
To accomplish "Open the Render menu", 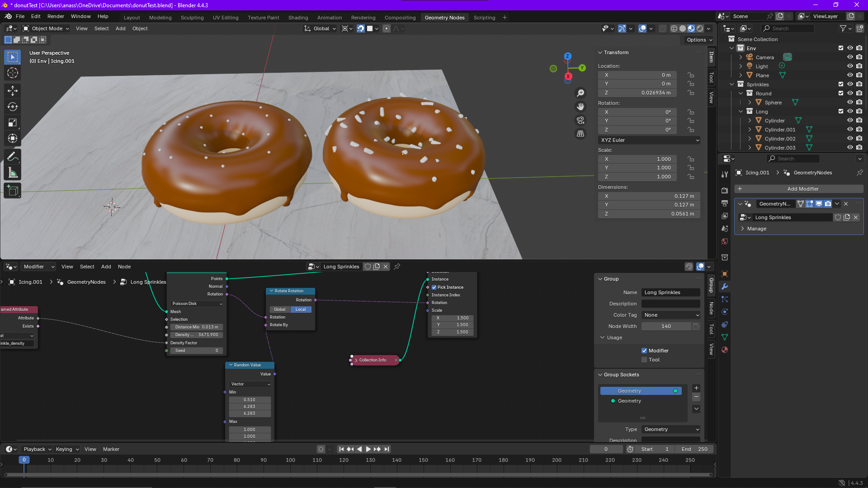I will (56, 16).
